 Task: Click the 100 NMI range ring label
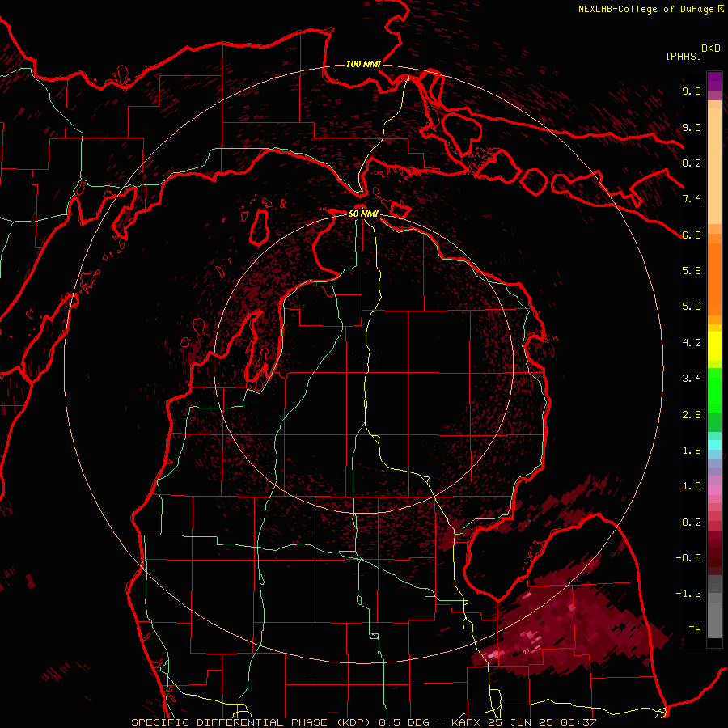click(x=363, y=64)
